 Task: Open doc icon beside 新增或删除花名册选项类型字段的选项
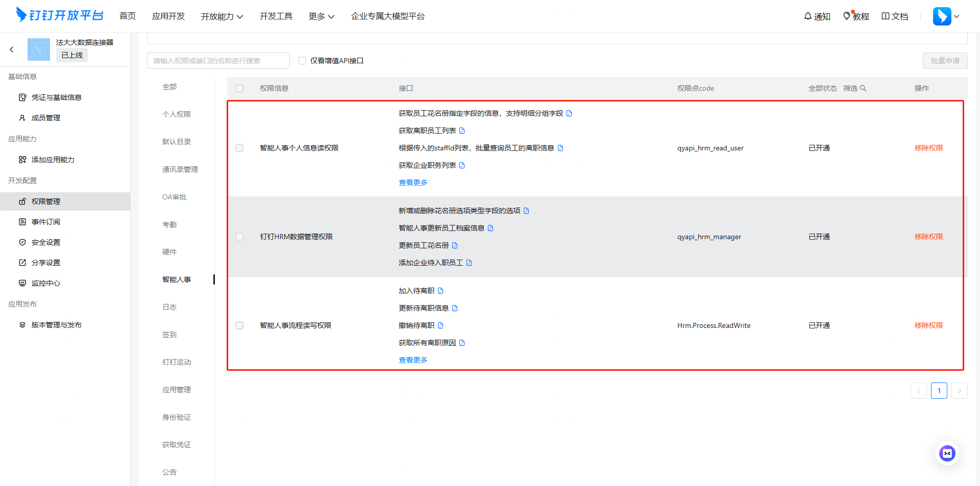tap(526, 211)
